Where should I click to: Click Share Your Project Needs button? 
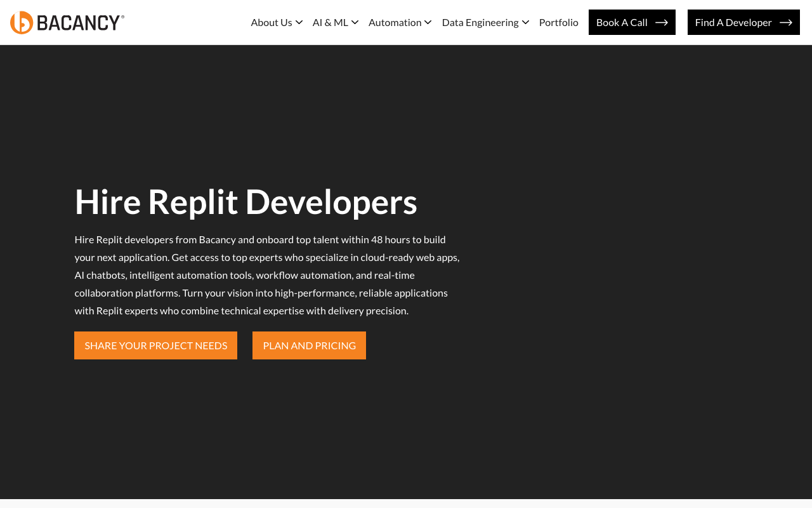click(155, 345)
